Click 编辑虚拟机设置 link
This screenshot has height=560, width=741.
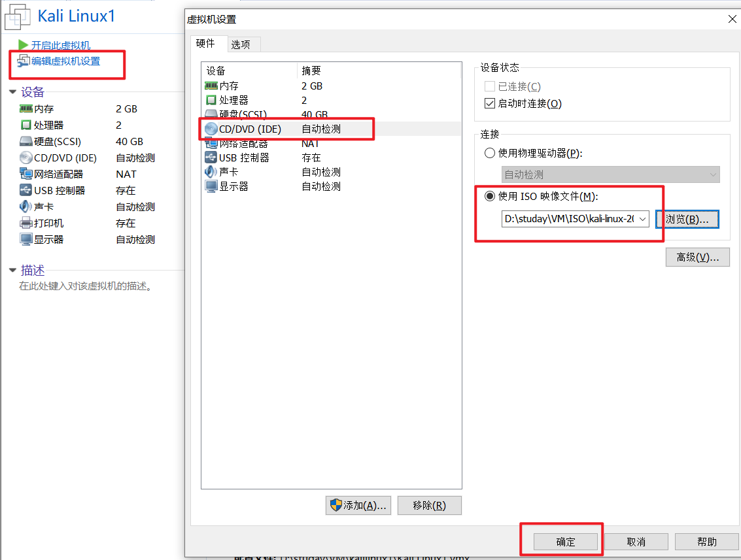click(x=65, y=61)
